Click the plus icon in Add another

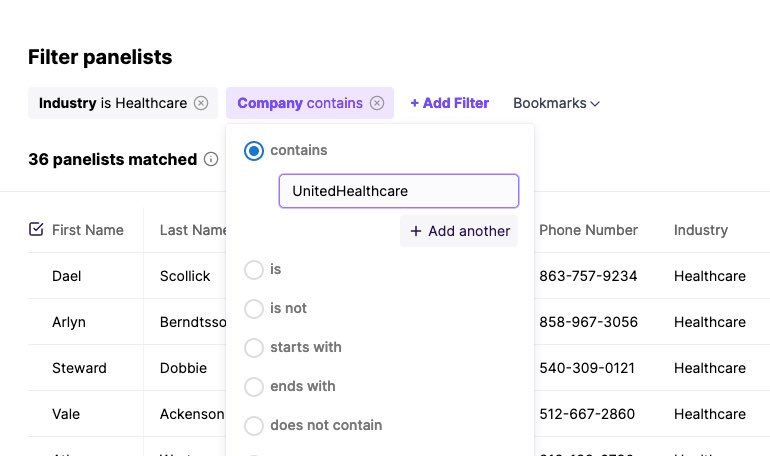point(416,231)
